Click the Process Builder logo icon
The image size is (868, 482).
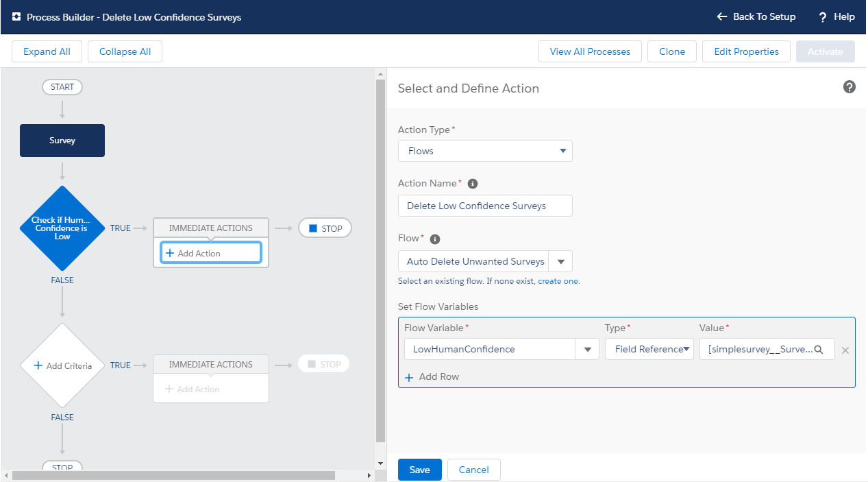(16, 17)
